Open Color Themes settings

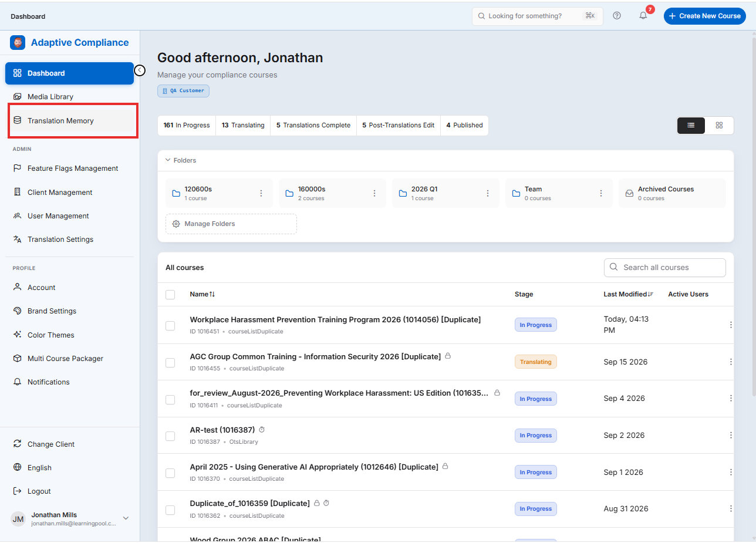(x=51, y=335)
